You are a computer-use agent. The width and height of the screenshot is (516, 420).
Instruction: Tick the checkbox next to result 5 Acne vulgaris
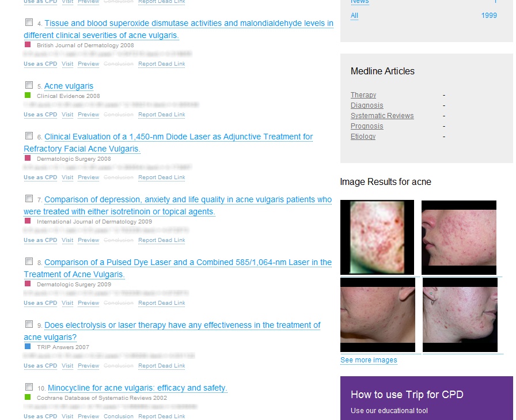click(x=29, y=85)
